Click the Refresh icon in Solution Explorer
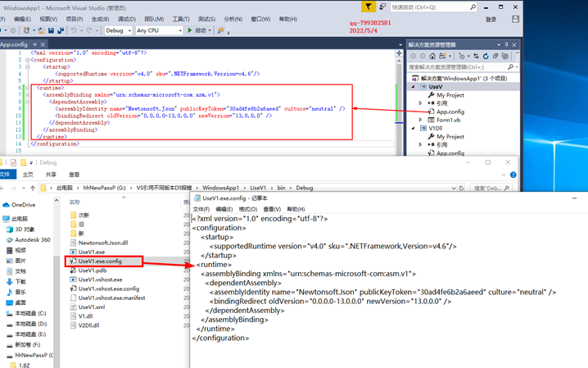 pyautogui.click(x=486, y=56)
